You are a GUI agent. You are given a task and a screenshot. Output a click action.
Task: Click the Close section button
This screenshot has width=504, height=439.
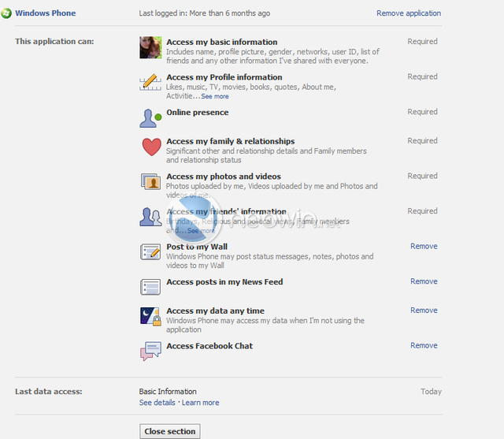pos(170,431)
